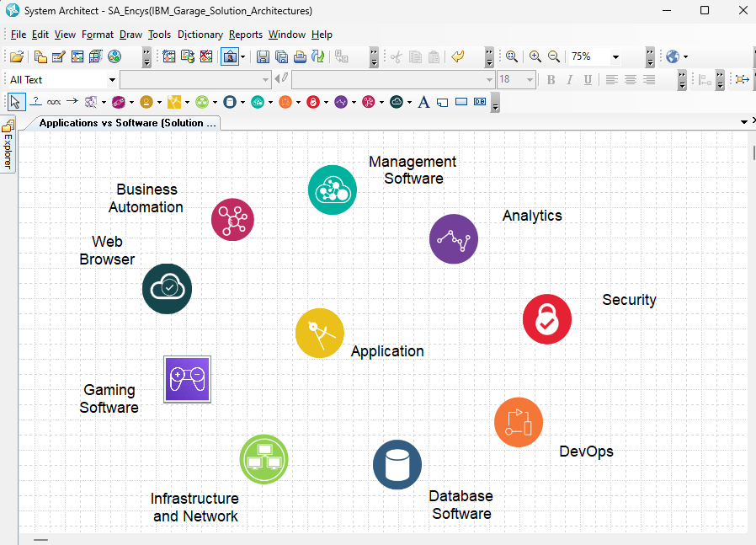
Task: Select the Analytics purple chart symbol
Action: pyautogui.click(x=453, y=238)
